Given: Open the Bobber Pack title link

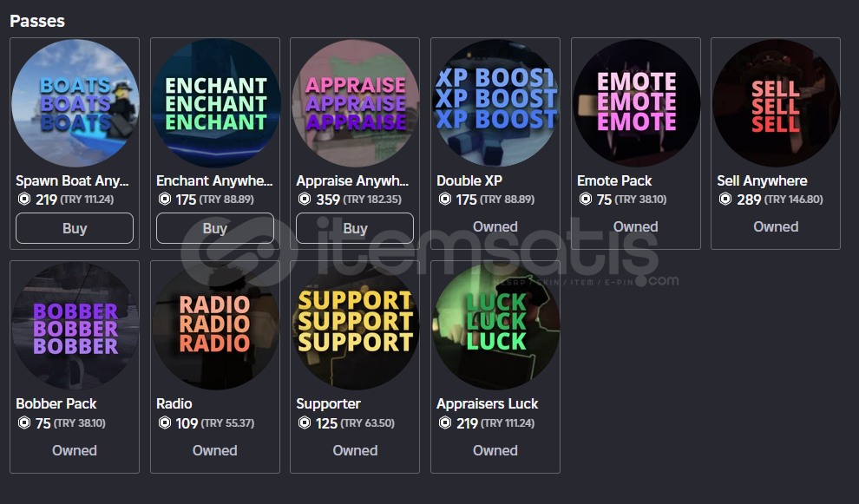Looking at the screenshot, I should pyautogui.click(x=56, y=403).
